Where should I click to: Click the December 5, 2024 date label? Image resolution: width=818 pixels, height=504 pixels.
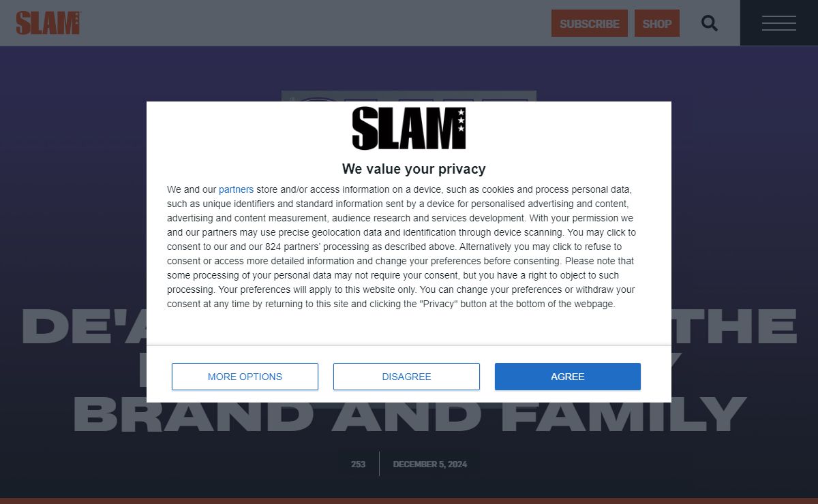coord(430,464)
